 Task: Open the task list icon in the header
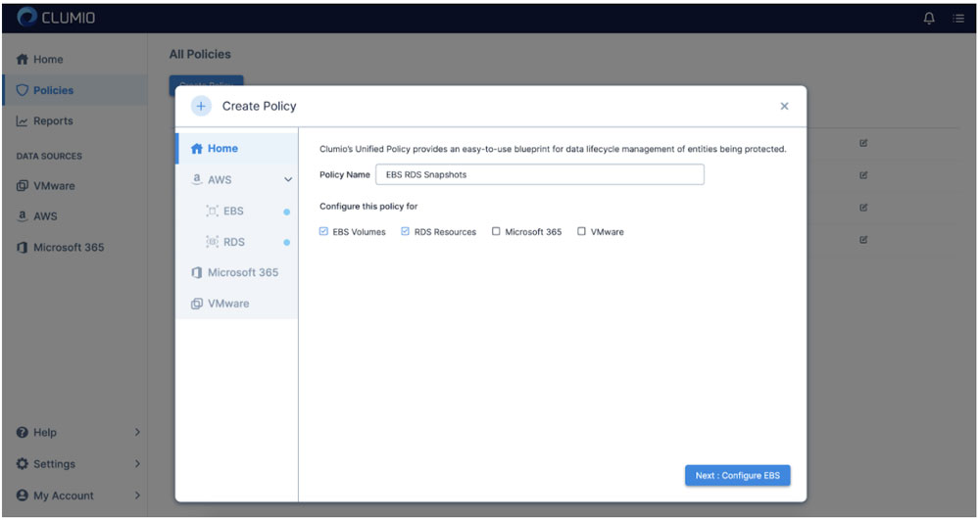pos(958,18)
